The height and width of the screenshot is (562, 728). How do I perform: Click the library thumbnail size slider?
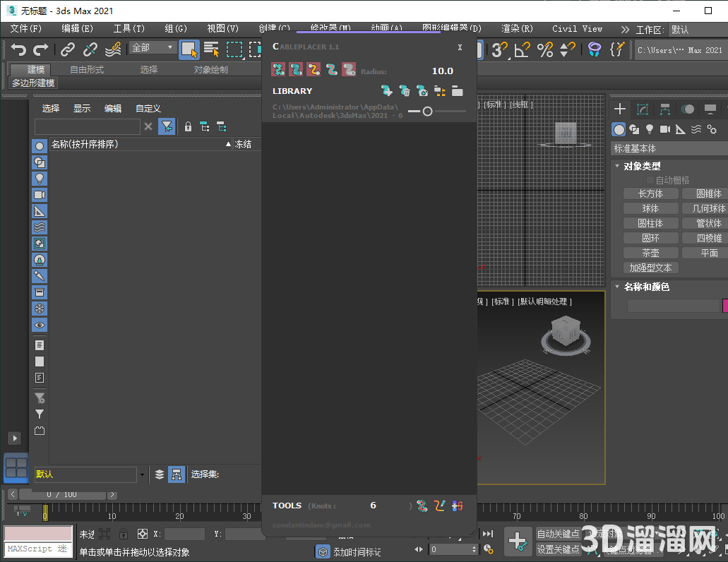pos(427,111)
